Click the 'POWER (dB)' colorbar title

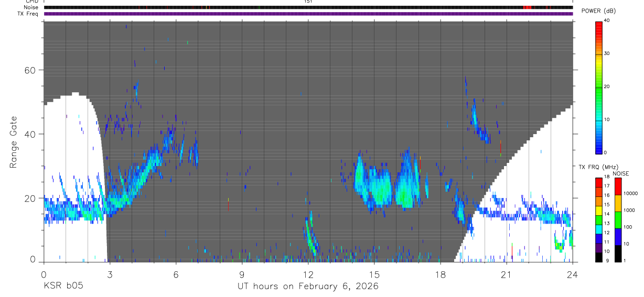tap(599, 11)
